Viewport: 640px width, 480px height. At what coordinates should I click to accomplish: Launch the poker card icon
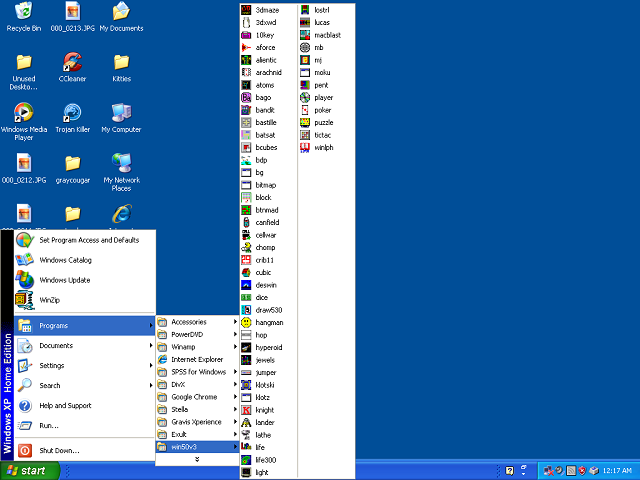pyautogui.click(x=305, y=110)
